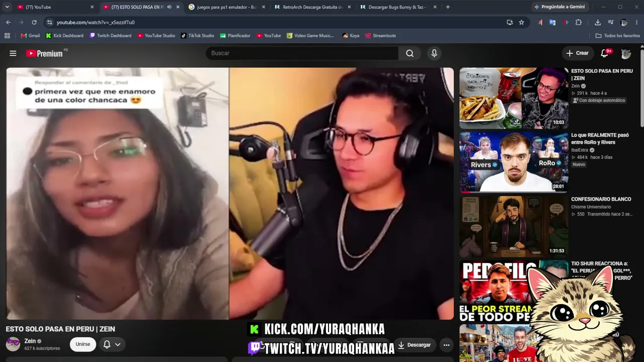The height and width of the screenshot is (362, 644).
Task: Start voice search with the microphone
Action: tap(434, 53)
